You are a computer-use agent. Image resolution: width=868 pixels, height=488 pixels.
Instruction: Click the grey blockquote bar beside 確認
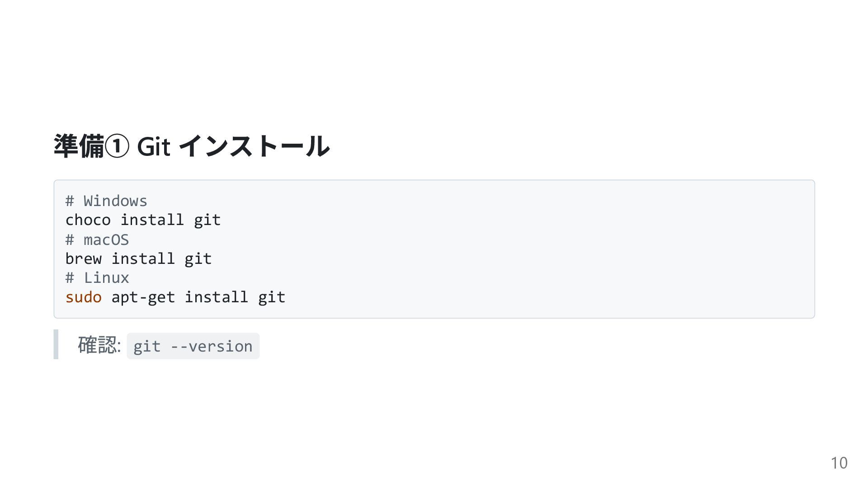tap(56, 344)
